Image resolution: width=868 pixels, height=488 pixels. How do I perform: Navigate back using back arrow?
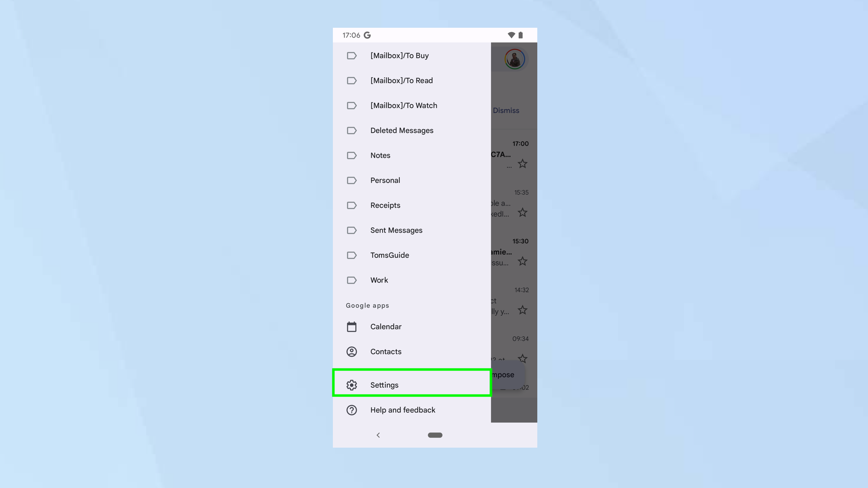378,434
